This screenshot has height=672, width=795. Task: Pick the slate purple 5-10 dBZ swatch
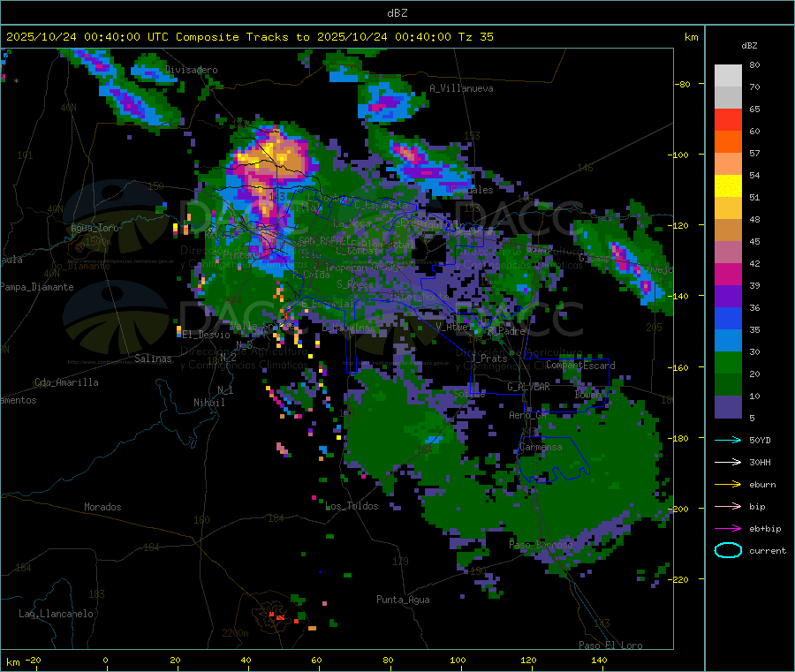point(728,407)
